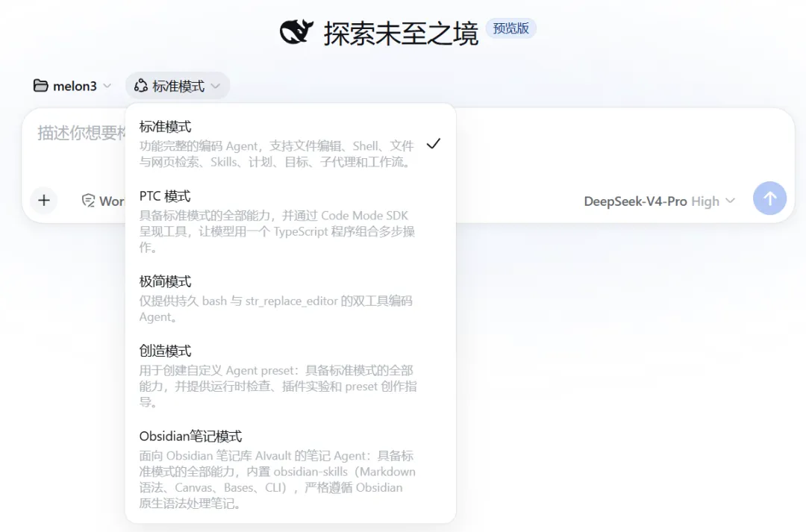Click the description mentioning obsidian-skills

[x=278, y=479]
